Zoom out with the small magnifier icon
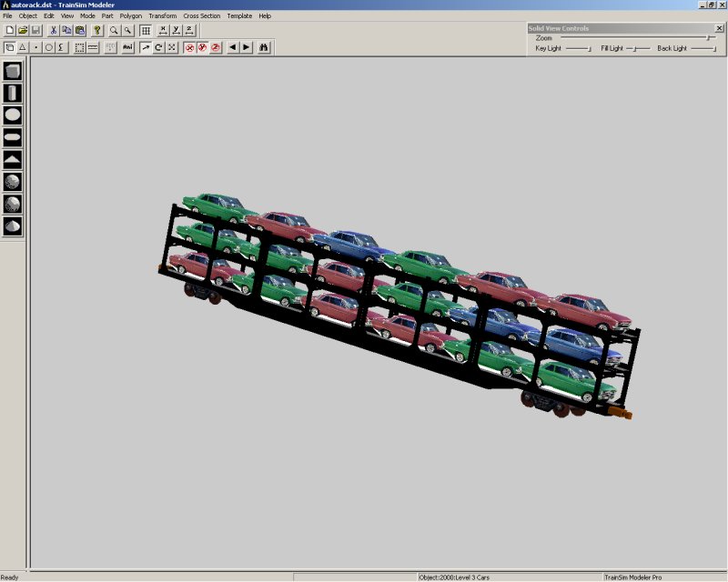The height and width of the screenshot is (582, 728). tap(127, 31)
